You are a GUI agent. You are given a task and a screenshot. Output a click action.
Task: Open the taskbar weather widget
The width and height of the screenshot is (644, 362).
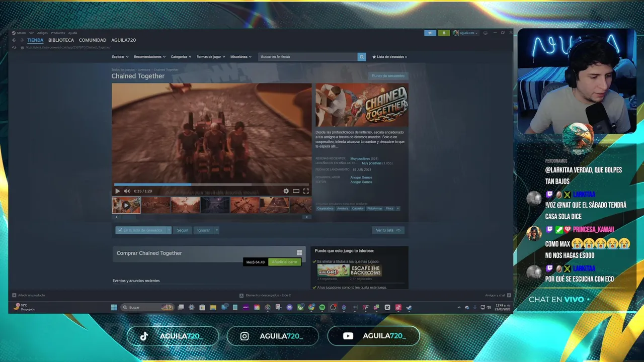25,307
